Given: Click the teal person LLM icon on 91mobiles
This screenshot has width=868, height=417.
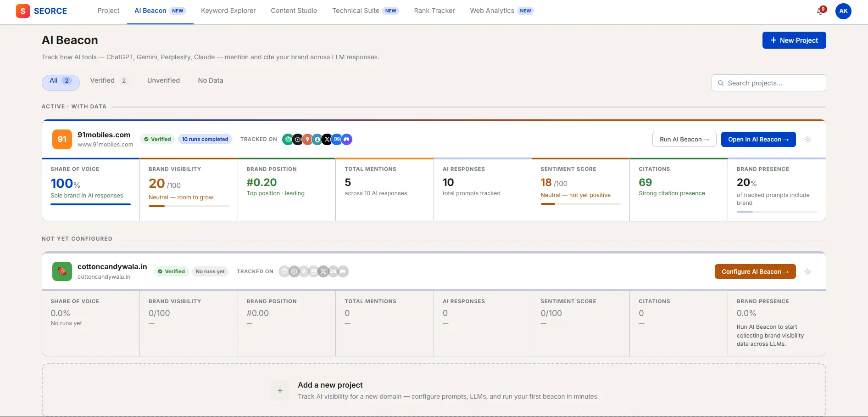Looking at the screenshot, I should (x=317, y=139).
